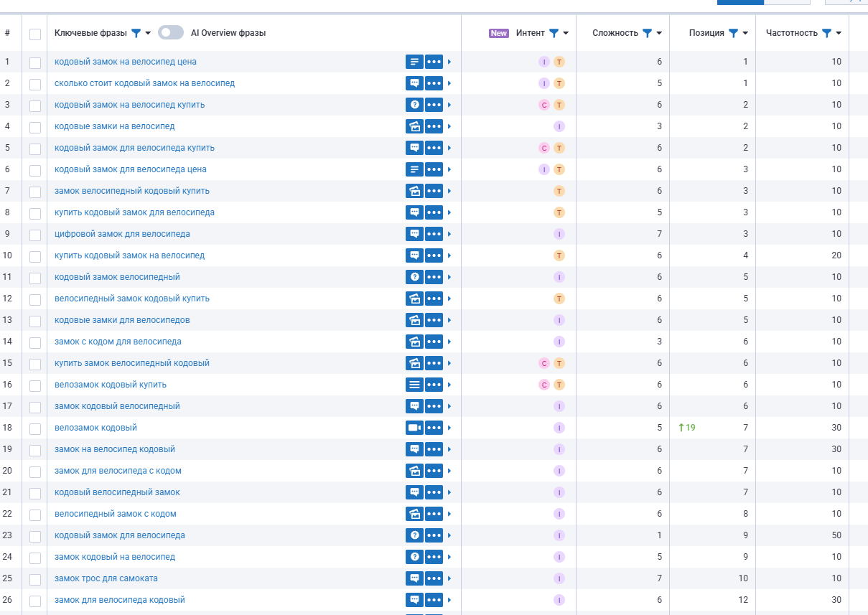Click video icon for 'велозамок кодовый' row
The height and width of the screenshot is (615, 868).
[414, 428]
